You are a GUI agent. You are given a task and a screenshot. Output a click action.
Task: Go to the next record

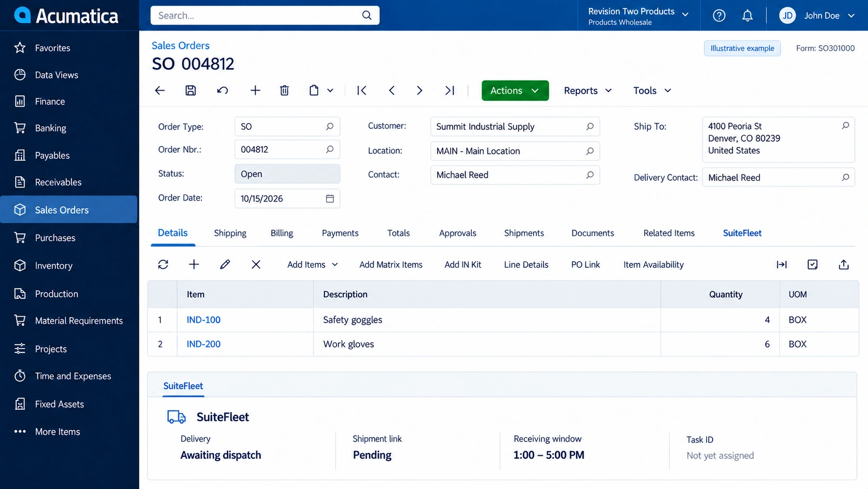[x=419, y=90]
